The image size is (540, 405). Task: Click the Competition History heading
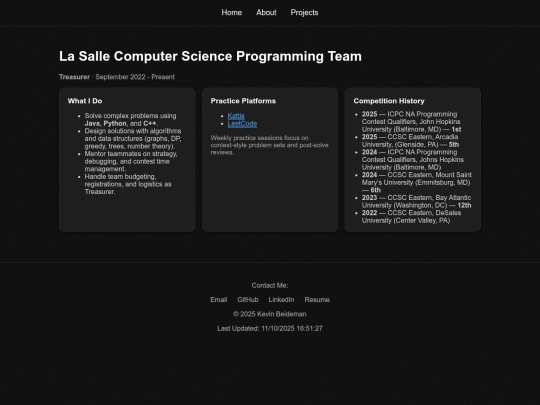tap(389, 101)
